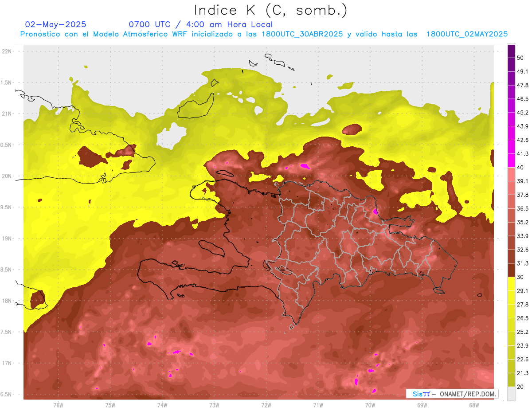The image size is (532, 411).
Task: Click latitude axis label "18N"
Action: [x=7, y=301]
